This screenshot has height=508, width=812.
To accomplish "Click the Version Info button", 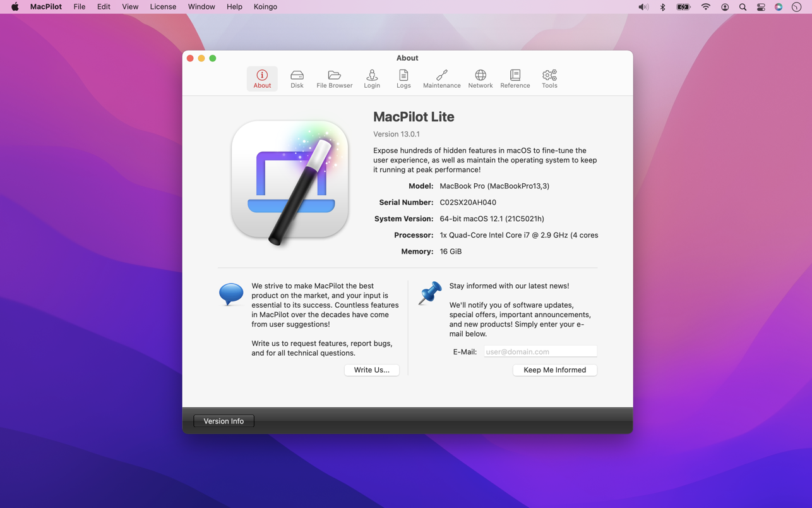I will (x=224, y=421).
